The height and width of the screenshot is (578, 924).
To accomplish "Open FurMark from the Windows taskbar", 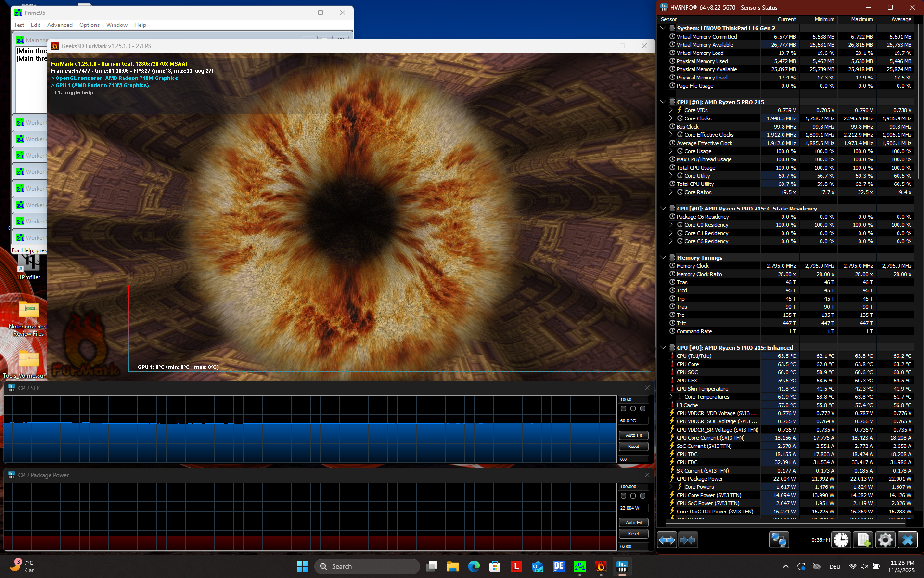I will click(601, 566).
